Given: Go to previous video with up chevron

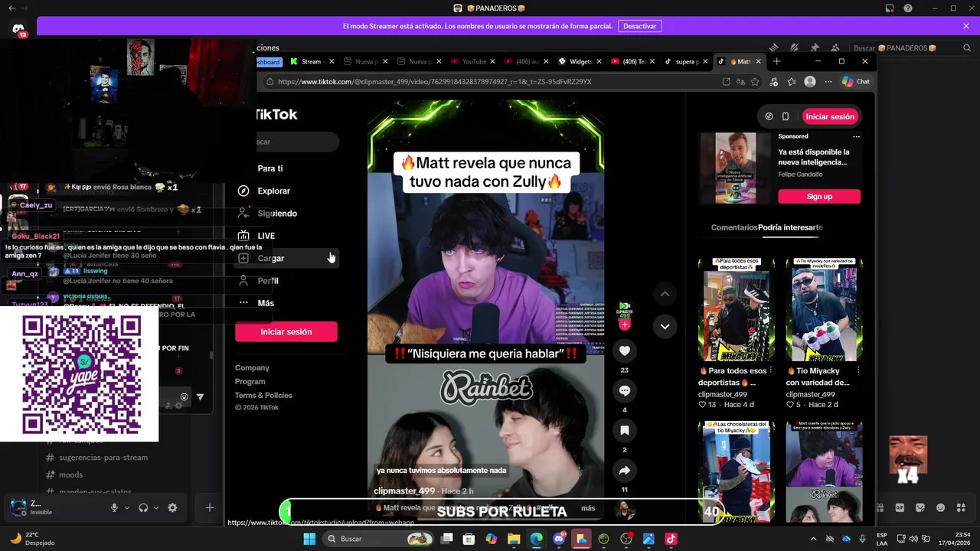Looking at the screenshot, I should [665, 294].
